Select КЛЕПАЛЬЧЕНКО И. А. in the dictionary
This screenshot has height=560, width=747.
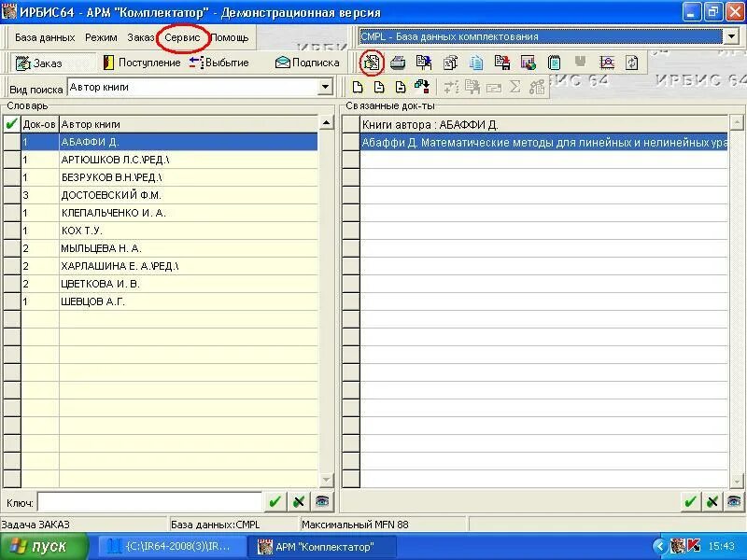[x=189, y=213]
